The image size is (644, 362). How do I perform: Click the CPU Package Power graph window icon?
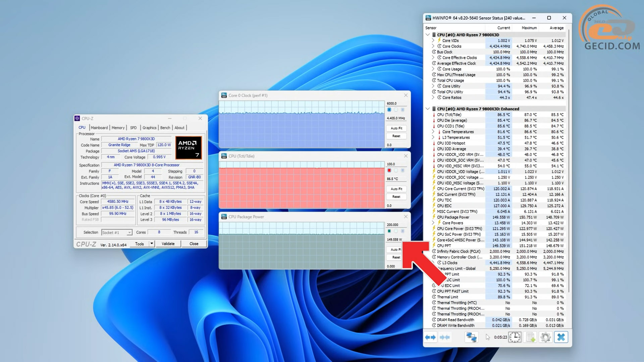224,217
